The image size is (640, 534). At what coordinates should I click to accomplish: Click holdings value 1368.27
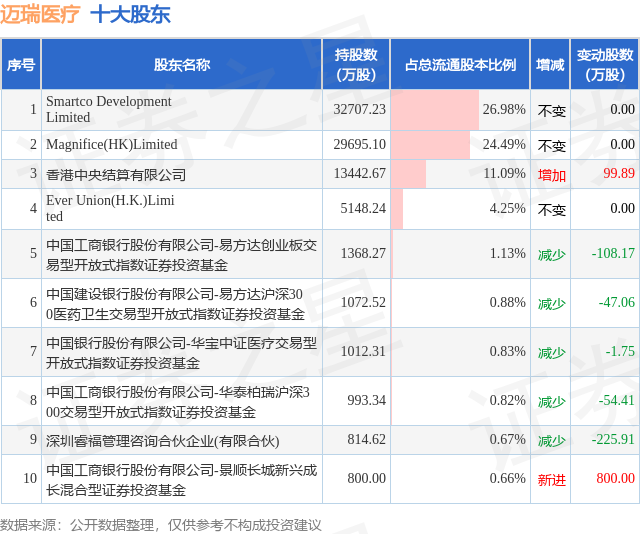point(363,253)
